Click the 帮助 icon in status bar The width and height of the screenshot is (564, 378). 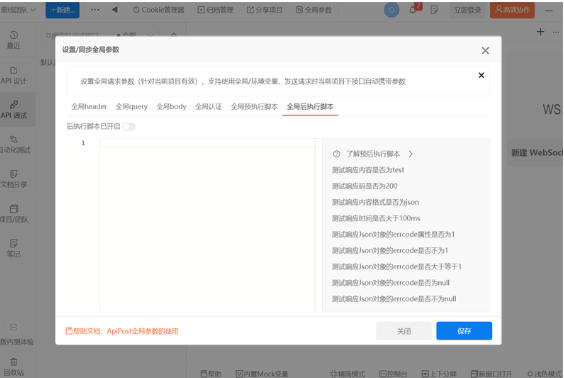pyautogui.click(x=211, y=373)
